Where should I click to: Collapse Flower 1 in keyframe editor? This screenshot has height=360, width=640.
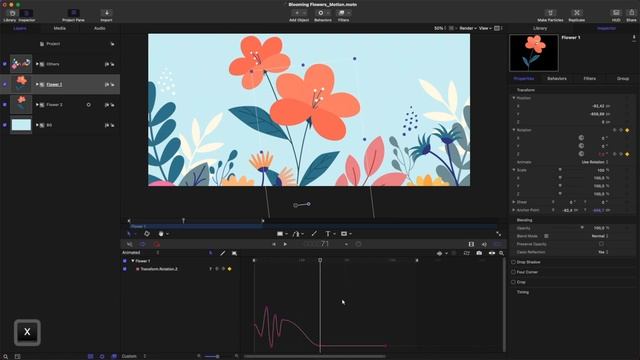pos(133,261)
